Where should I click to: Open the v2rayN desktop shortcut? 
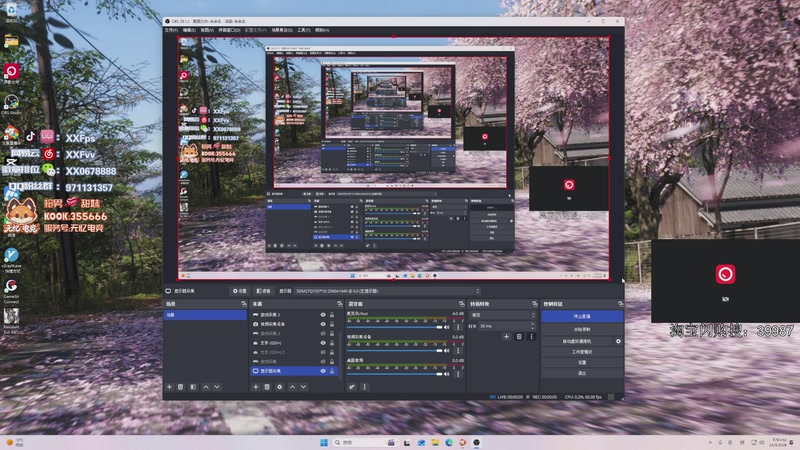click(11, 257)
